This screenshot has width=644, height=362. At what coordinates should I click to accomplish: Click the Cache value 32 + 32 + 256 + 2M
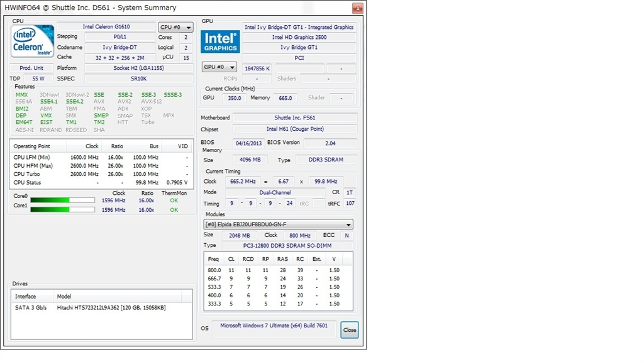coord(120,57)
